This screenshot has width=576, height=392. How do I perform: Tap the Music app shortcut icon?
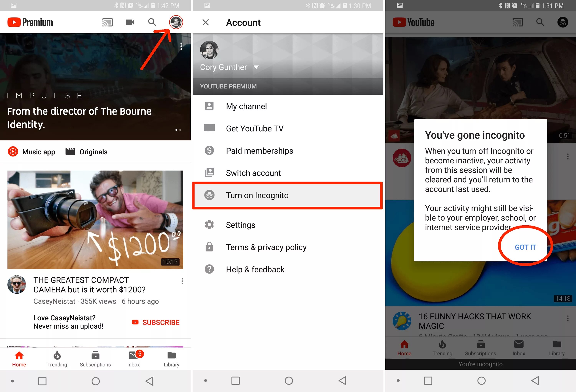click(13, 152)
